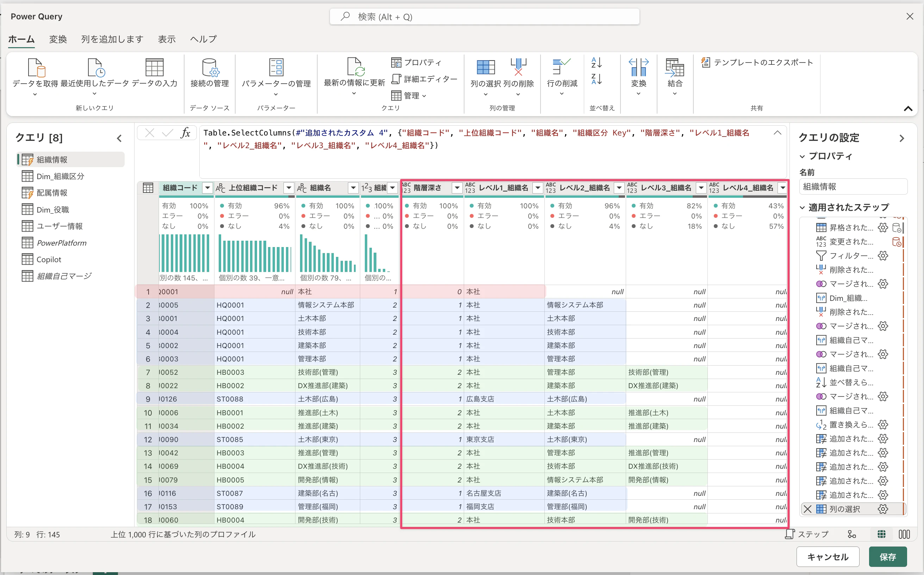Select the Dim_役職 query
The image size is (924, 575).
(x=71, y=209)
